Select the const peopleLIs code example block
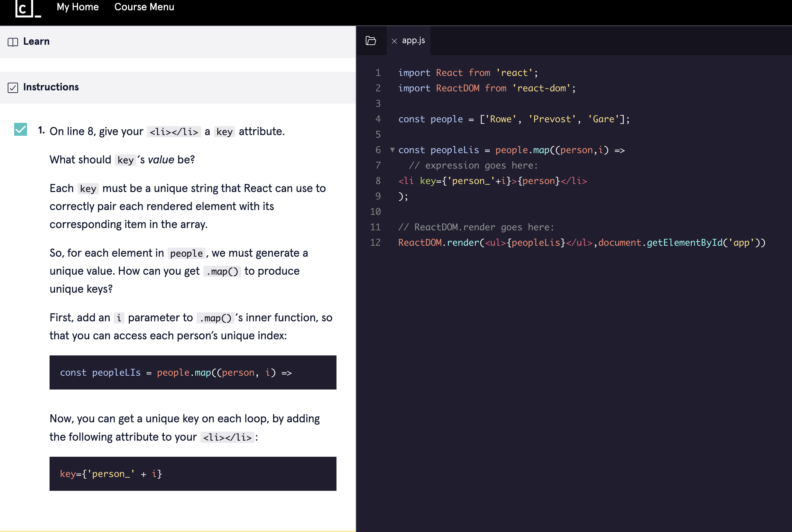The image size is (792, 532). click(x=193, y=372)
